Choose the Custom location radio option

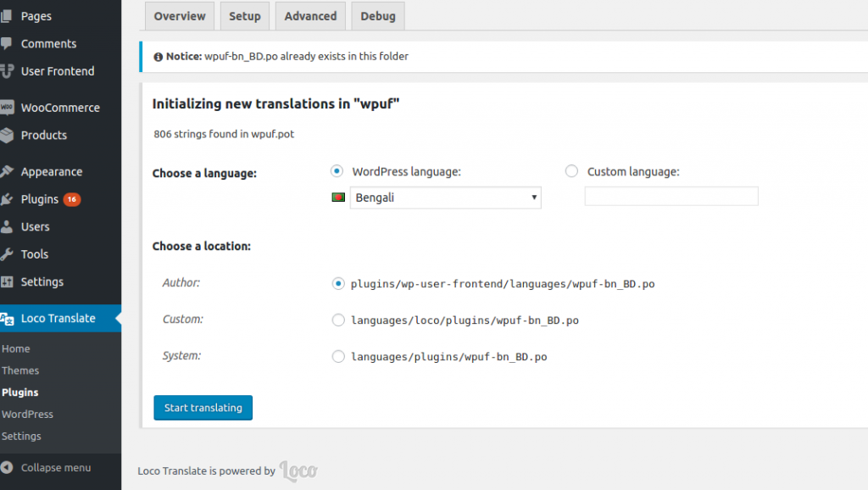(338, 320)
